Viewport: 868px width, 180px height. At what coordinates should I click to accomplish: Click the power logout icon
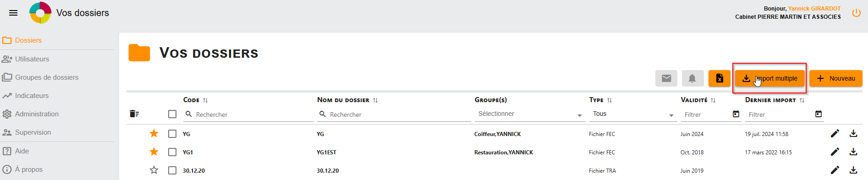click(x=856, y=13)
